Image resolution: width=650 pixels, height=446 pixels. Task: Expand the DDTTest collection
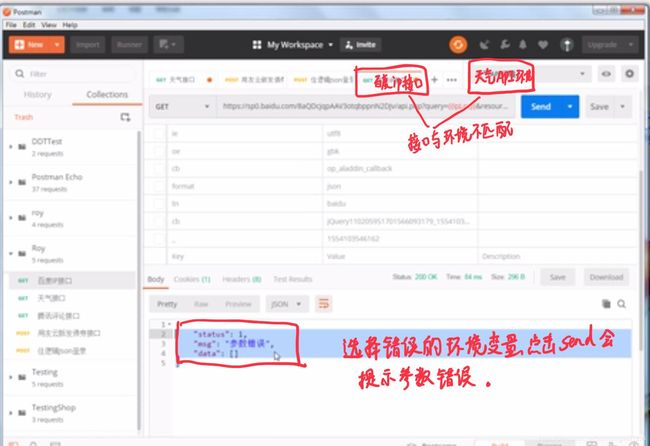tap(11, 147)
